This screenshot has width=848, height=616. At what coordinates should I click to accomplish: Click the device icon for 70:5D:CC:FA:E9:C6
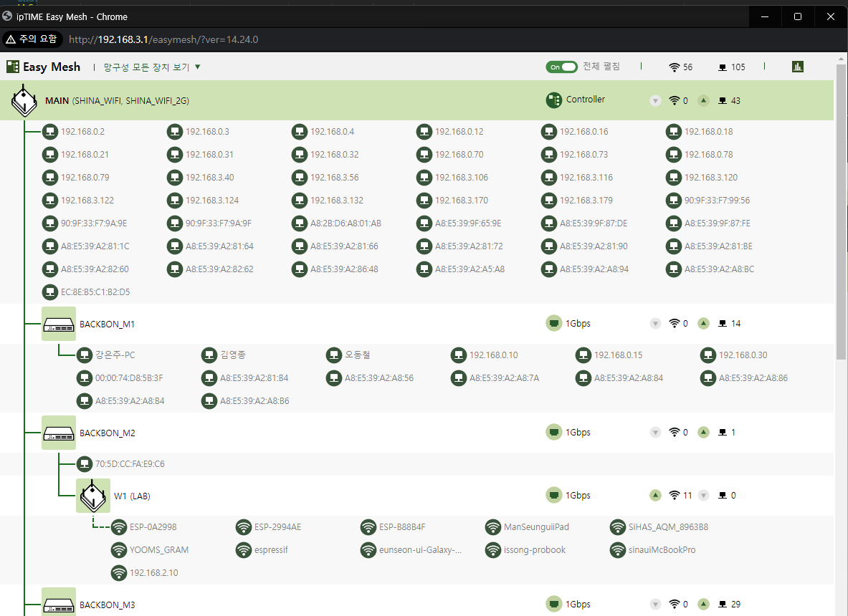point(85,464)
